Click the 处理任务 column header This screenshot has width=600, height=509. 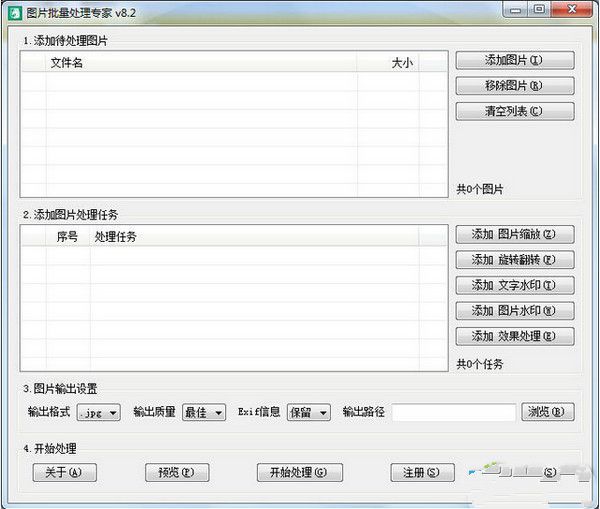coord(254,237)
